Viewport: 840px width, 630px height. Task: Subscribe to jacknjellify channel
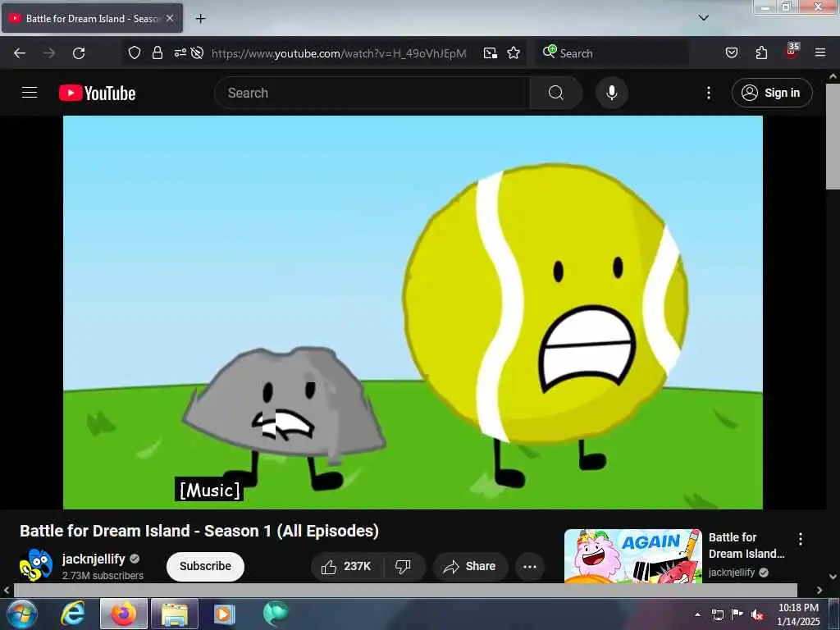(205, 566)
